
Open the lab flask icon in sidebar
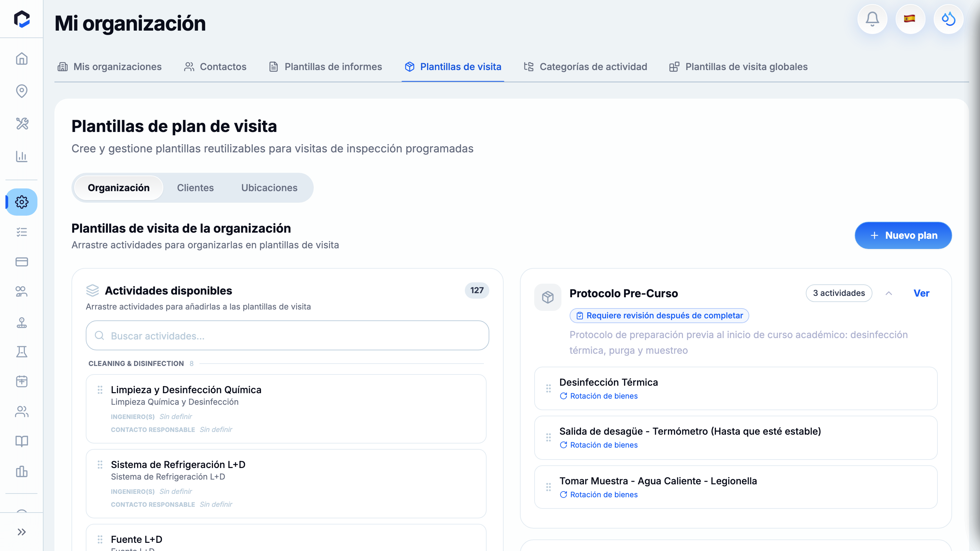point(22,351)
